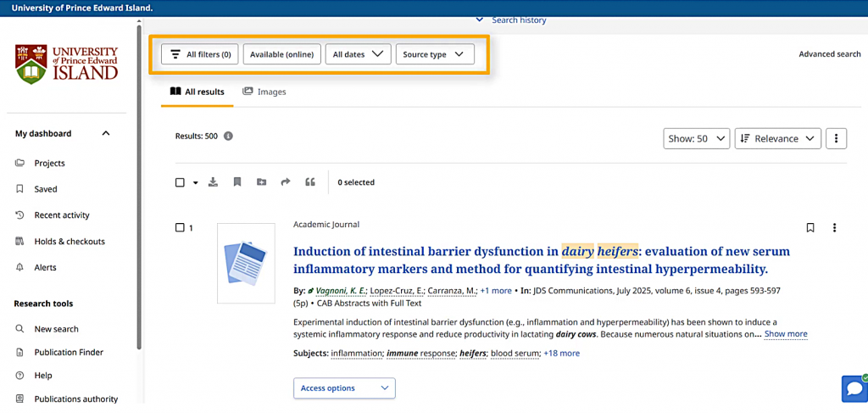Open the All dates dropdown
The height and width of the screenshot is (413, 868).
[x=358, y=54]
